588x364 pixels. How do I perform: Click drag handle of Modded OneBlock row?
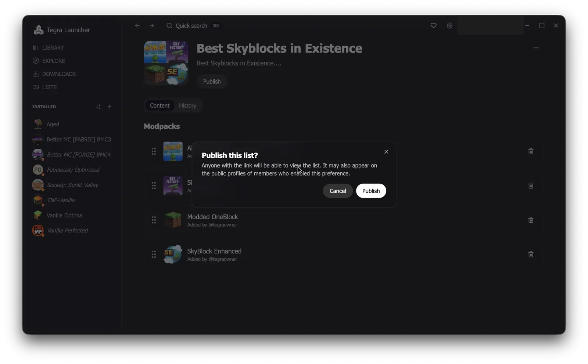pyautogui.click(x=154, y=220)
